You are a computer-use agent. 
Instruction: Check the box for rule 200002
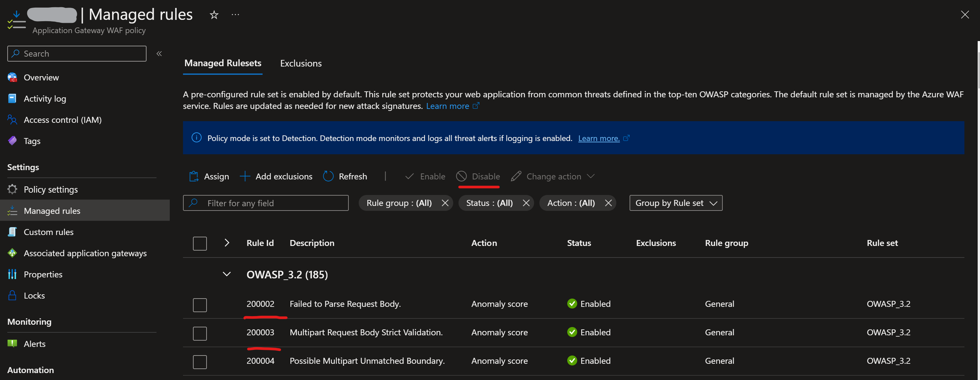(200, 305)
